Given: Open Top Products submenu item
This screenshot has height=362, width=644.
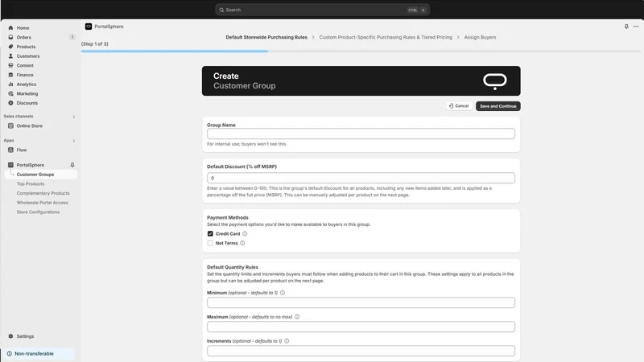Looking at the screenshot, I should point(31,184).
